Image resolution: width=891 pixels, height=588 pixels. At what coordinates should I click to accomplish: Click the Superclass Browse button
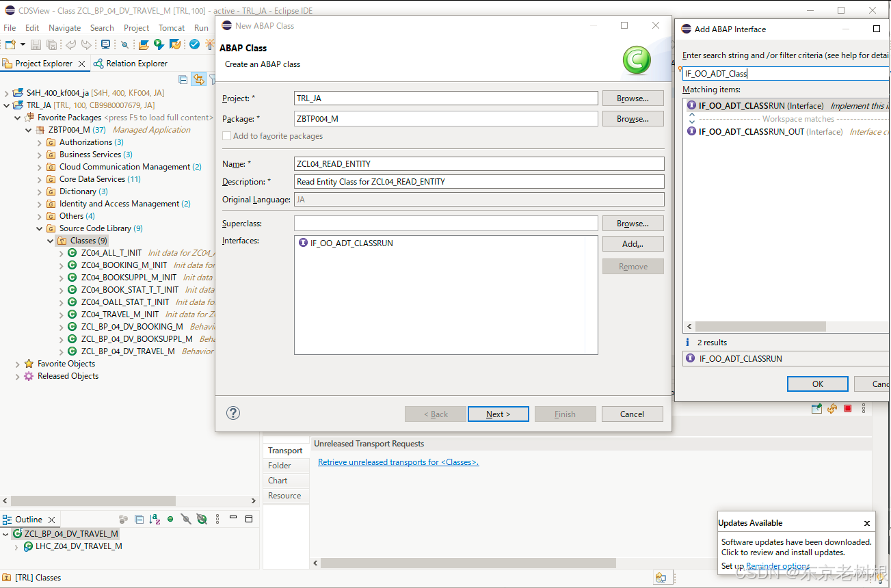pyautogui.click(x=633, y=224)
